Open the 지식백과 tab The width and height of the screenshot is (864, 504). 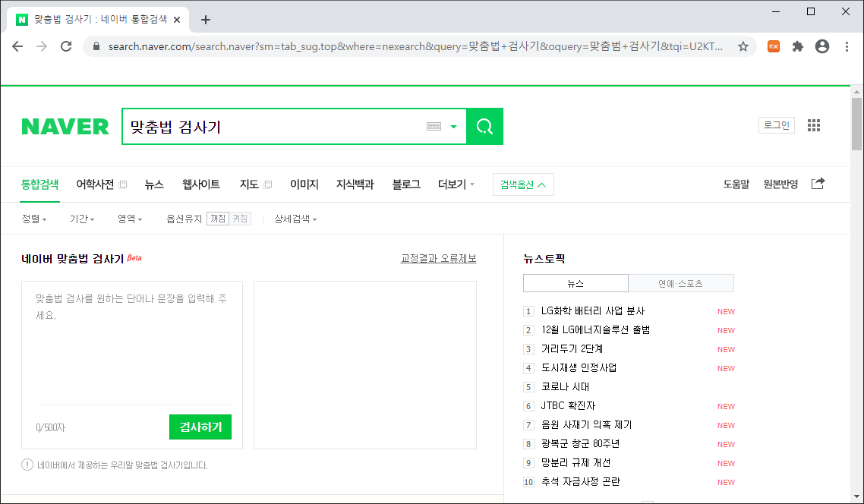355,184
